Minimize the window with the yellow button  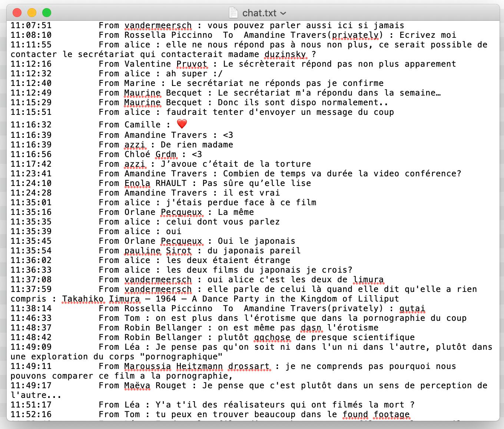(x=32, y=13)
